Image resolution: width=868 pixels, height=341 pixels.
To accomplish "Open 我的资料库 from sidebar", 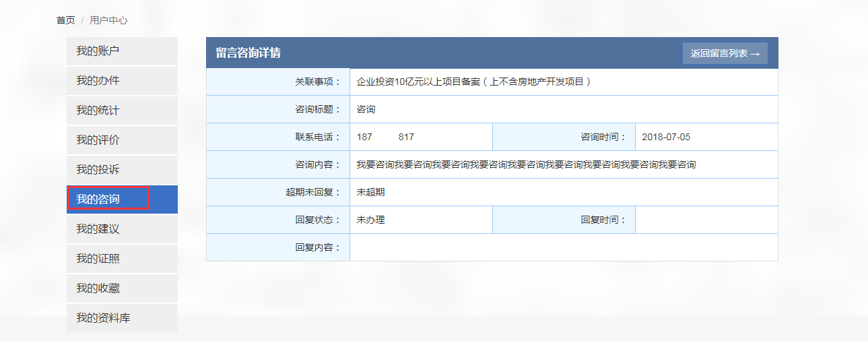I will click(x=121, y=318).
